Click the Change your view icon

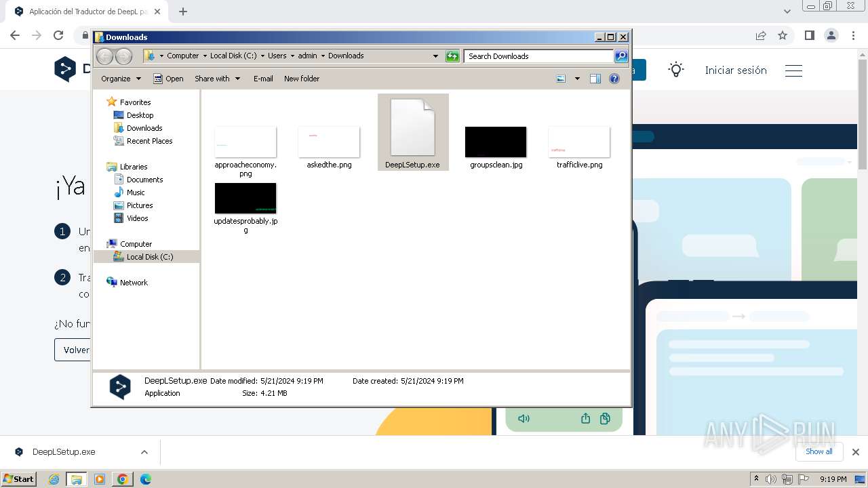click(x=561, y=79)
